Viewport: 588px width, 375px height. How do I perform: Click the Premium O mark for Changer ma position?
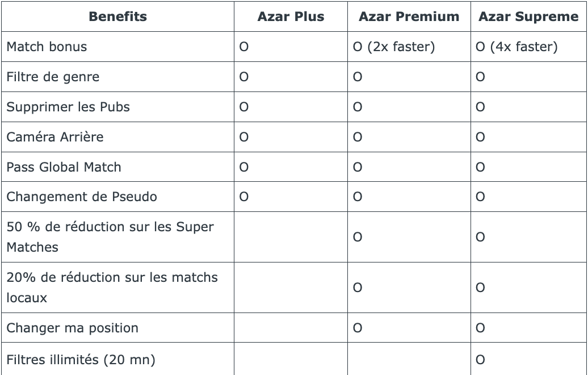tap(358, 328)
